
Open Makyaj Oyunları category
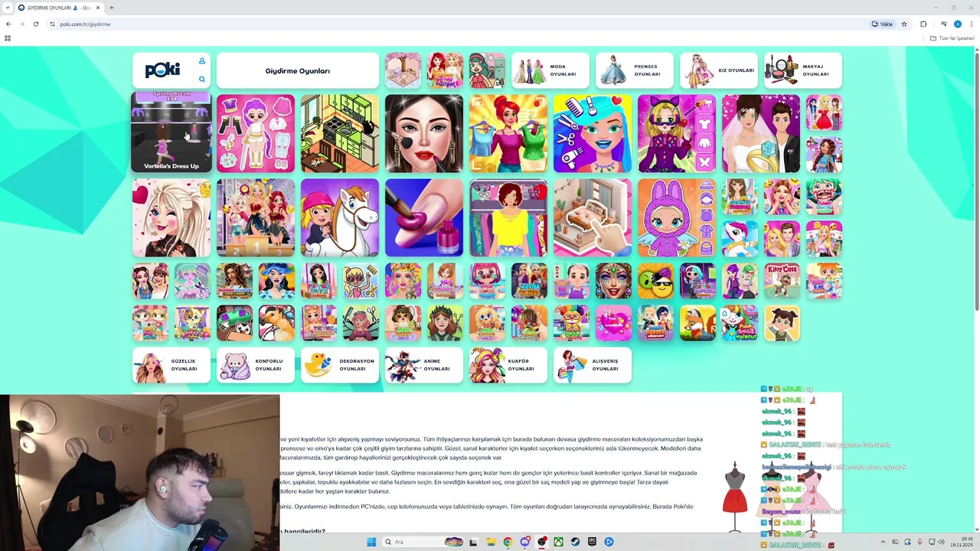click(803, 70)
